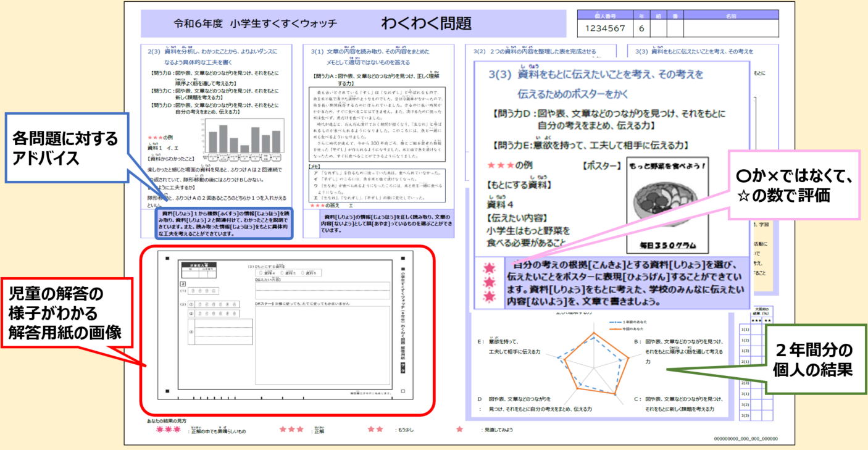Click the (2)② bubble row on answer sheet
The width and height of the screenshot is (868, 450).
214,314
